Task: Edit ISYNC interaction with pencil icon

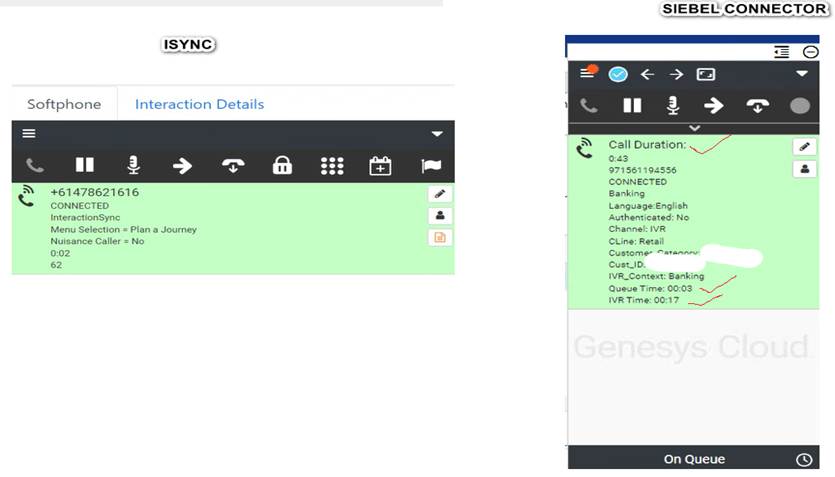Action: coord(440,194)
